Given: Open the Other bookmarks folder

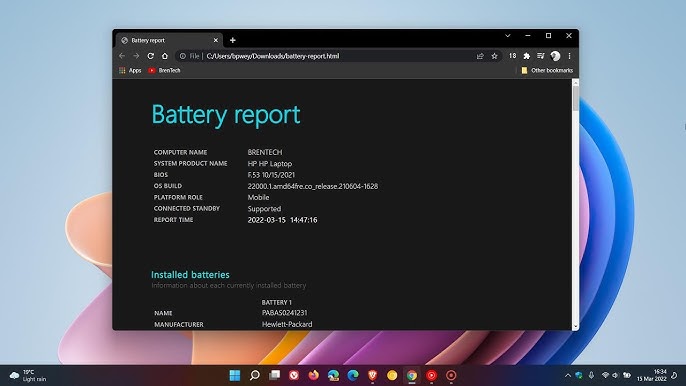Looking at the screenshot, I should (x=547, y=70).
